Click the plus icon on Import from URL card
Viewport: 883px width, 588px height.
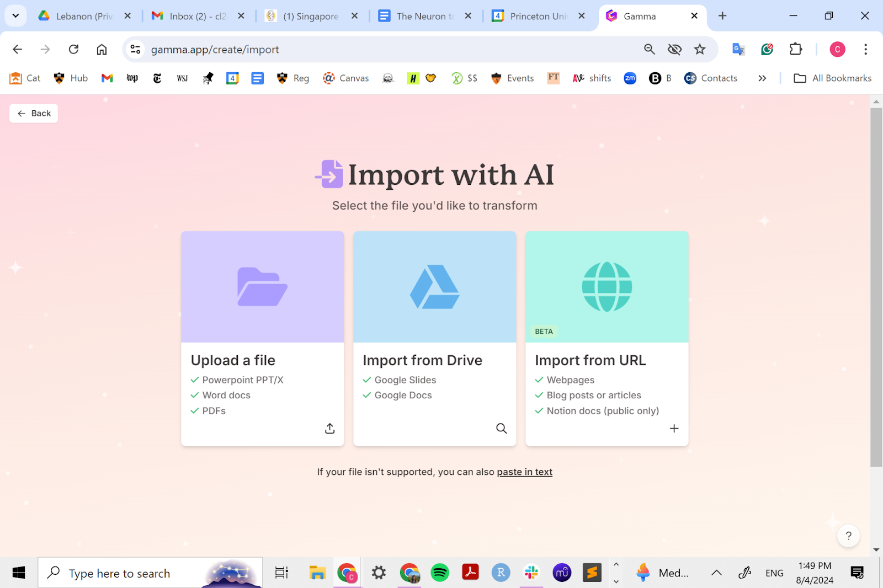click(674, 429)
